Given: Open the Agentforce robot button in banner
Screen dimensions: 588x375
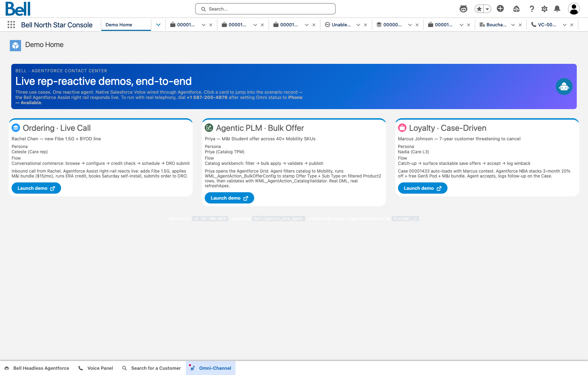Looking at the screenshot, I should pos(564,86).
